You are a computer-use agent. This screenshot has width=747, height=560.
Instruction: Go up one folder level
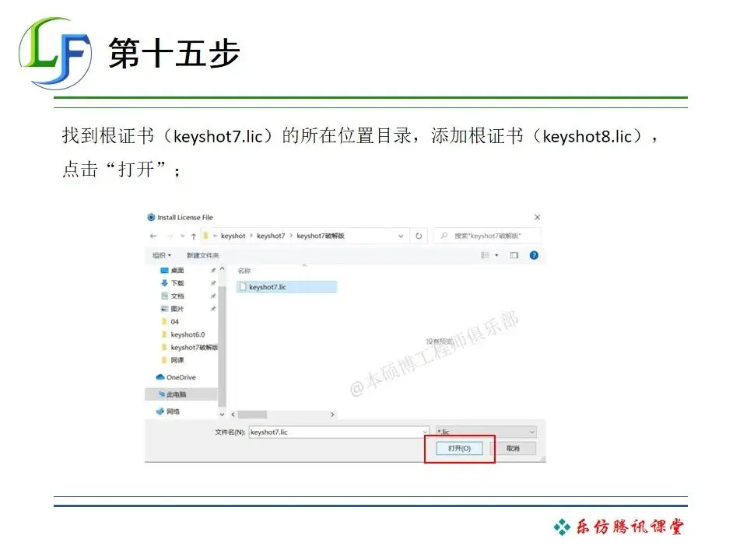pyautogui.click(x=194, y=236)
